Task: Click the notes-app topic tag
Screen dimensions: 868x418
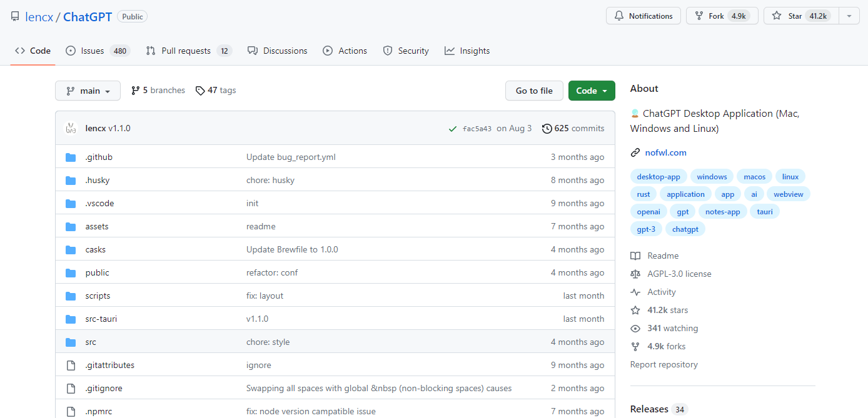Action: [x=722, y=212]
